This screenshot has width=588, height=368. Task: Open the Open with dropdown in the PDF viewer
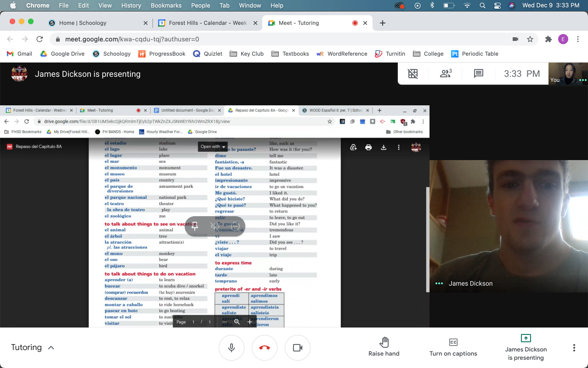tap(213, 147)
